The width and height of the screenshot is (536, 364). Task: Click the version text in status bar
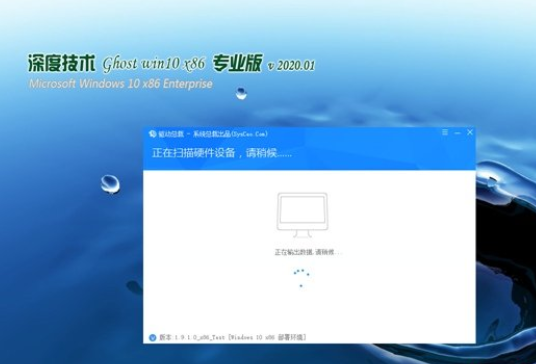point(232,337)
